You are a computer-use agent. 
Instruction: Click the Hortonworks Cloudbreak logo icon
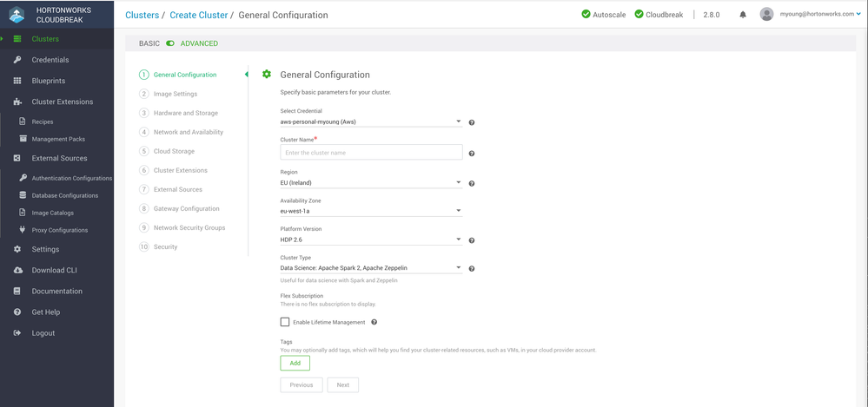(x=17, y=15)
